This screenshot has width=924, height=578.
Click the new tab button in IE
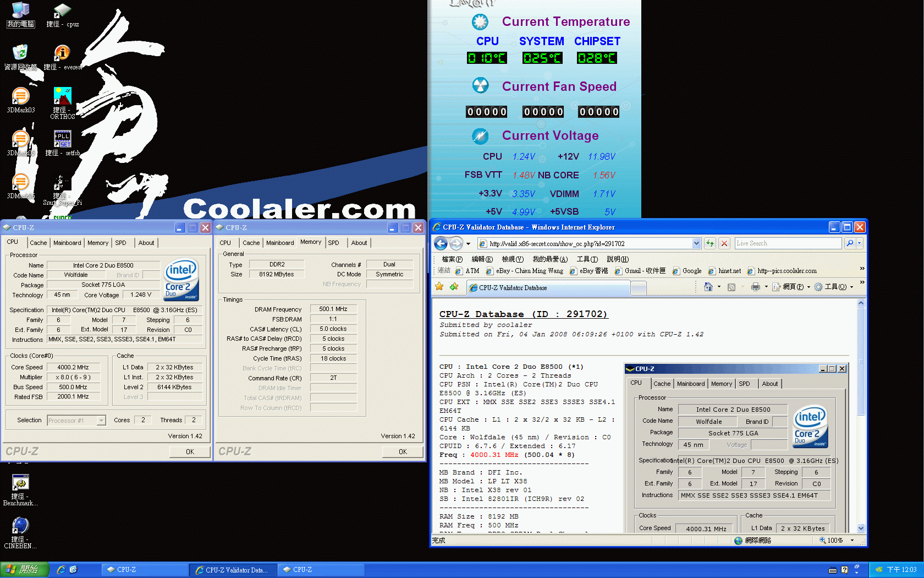pos(638,288)
